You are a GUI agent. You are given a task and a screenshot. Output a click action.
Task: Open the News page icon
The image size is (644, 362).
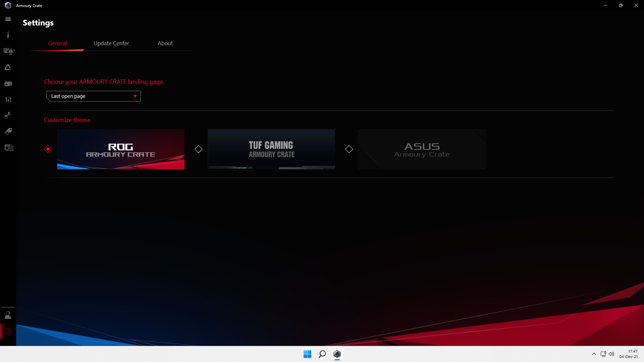(8, 147)
